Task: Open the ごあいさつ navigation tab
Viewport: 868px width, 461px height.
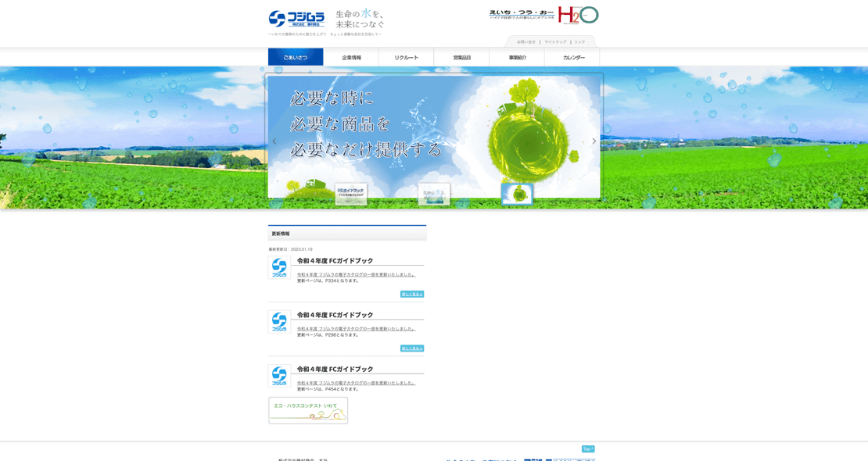Action: pyautogui.click(x=296, y=57)
